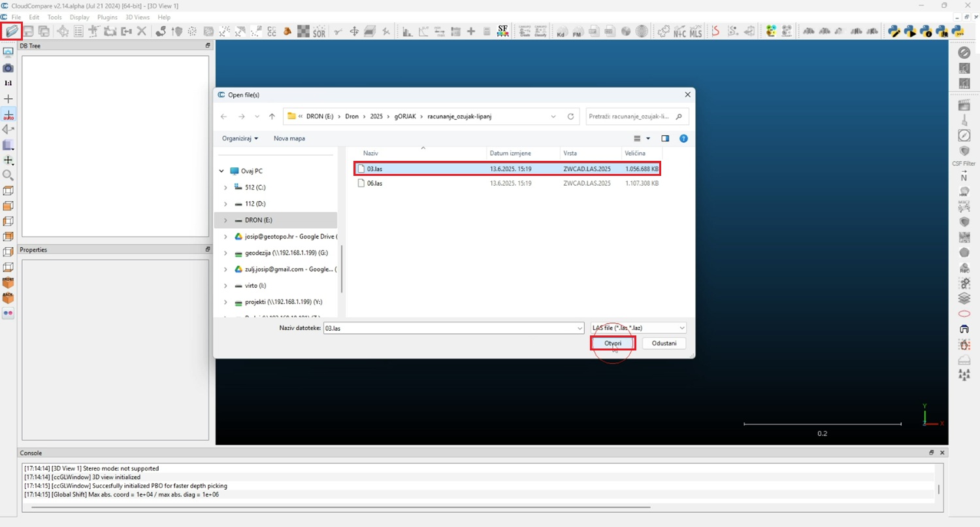This screenshot has width=980, height=527.
Task: Click the camera snapshot icon in left sidebar
Action: pyautogui.click(x=8, y=68)
